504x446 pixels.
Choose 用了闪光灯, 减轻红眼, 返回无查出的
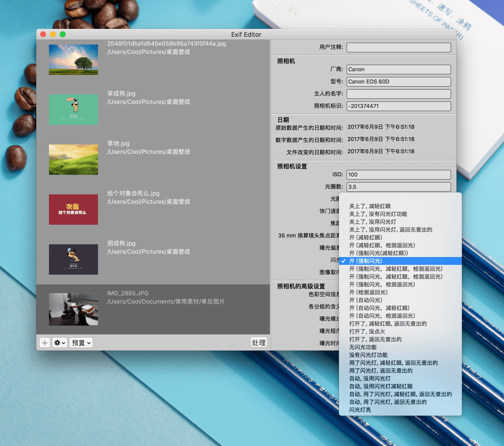click(400, 363)
